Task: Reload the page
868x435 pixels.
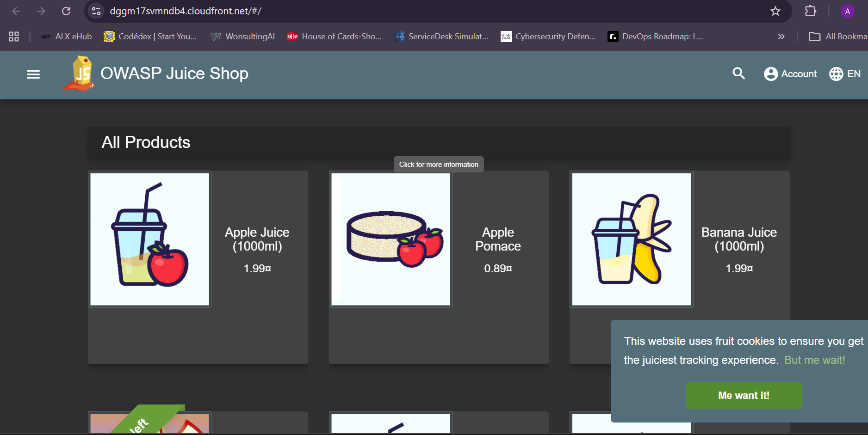Action: tap(66, 11)
